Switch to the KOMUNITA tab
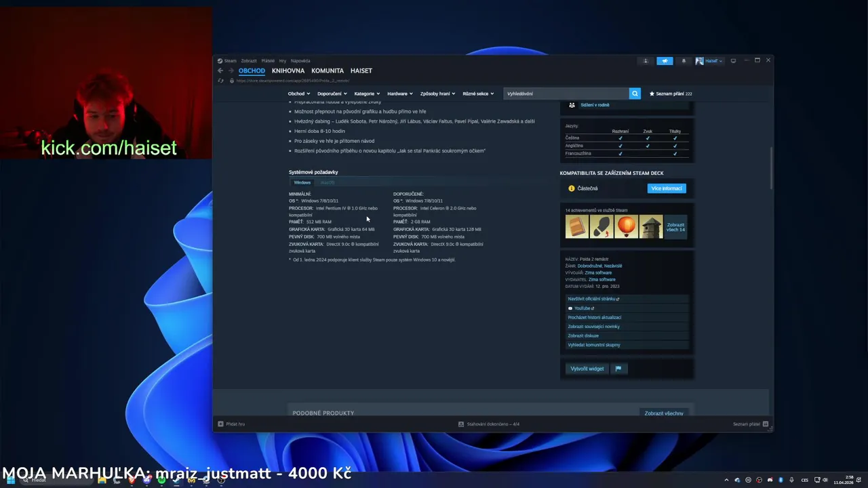The width and height of the screenshot is (868, 488). [x=328, y=70]
